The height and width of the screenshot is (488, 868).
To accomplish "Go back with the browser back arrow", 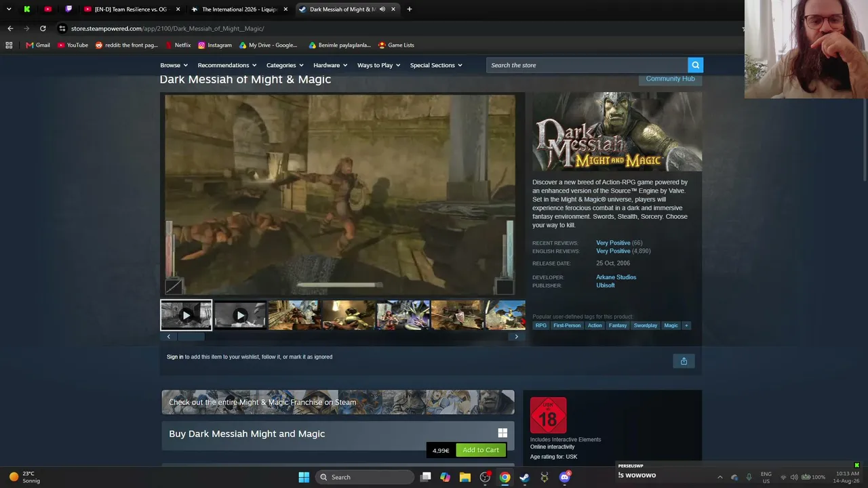I will (10, 28).
